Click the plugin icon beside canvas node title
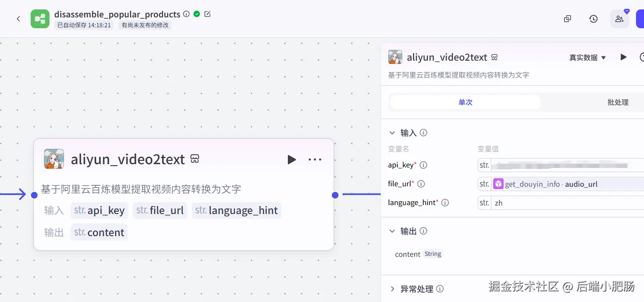Image resolution: width=644 pixels, height=302 pixels. tap(195, 159)
